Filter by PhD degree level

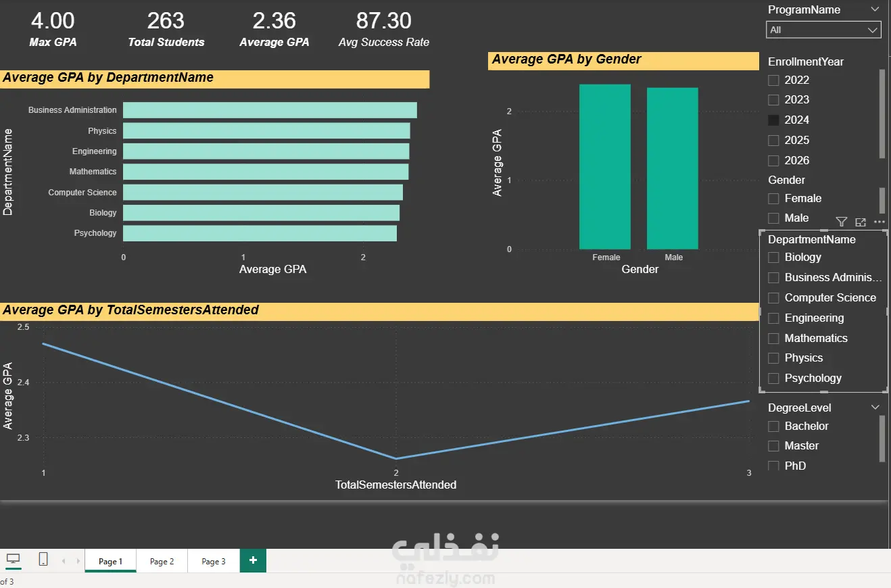click(773, 466)
